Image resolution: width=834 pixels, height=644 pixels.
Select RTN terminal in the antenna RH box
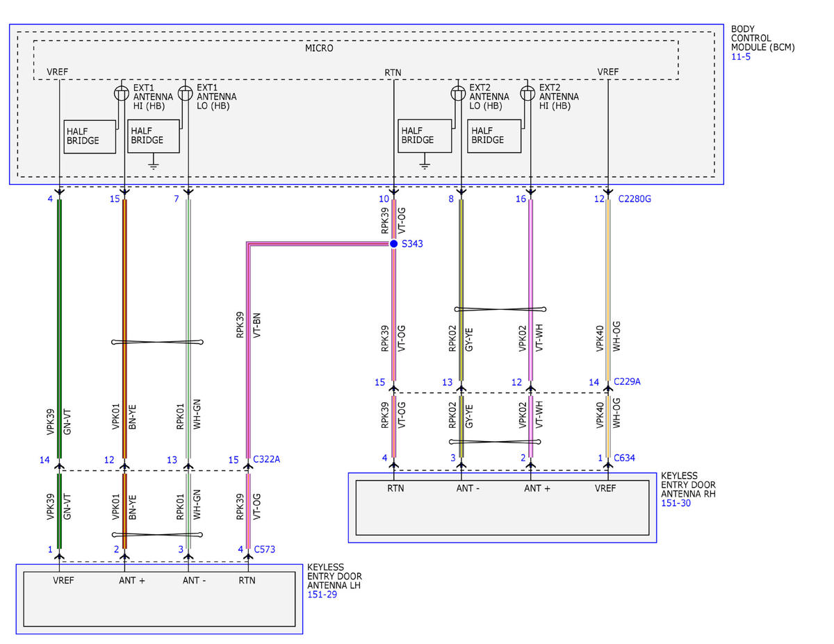coord(395,488)
